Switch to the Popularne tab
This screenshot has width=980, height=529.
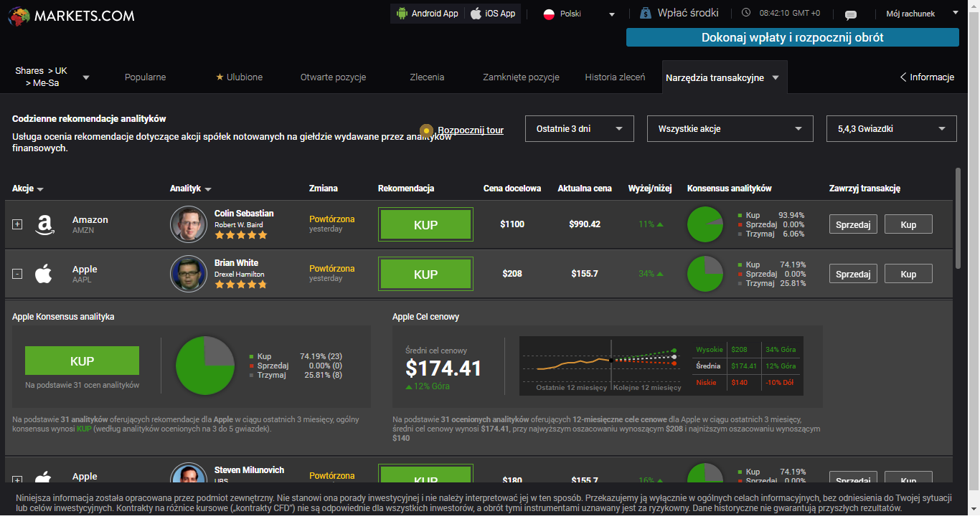tap(145, 77)
